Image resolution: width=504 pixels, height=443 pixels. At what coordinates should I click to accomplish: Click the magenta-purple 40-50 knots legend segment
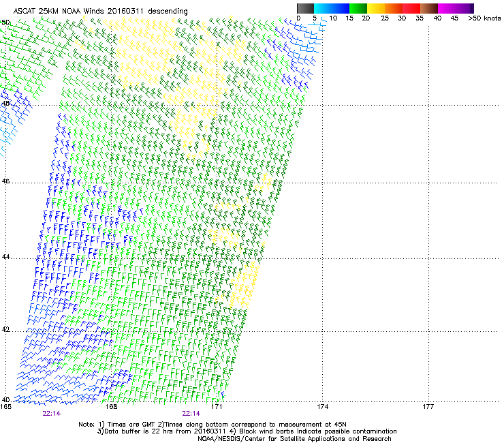[456, 8]
